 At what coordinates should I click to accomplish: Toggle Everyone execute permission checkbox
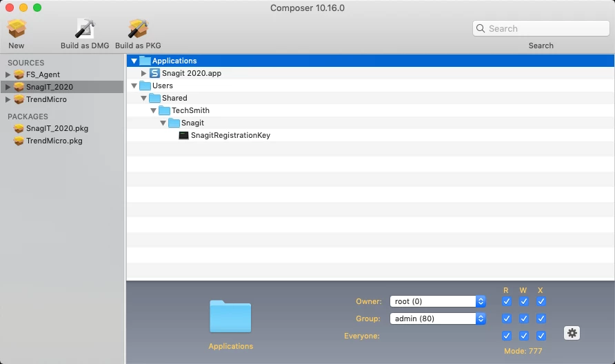pos(541,336)
